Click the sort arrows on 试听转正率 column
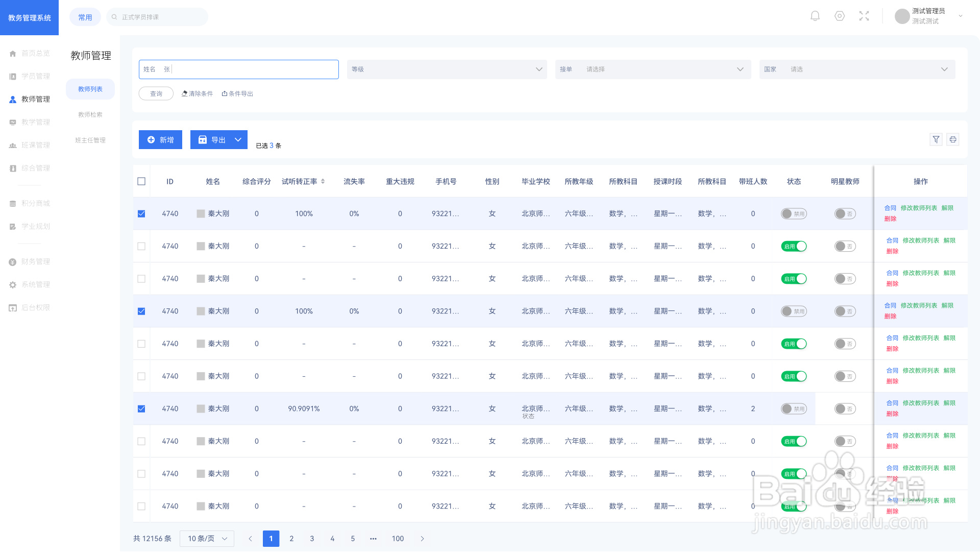980x555 pixels. click(323, 181)
